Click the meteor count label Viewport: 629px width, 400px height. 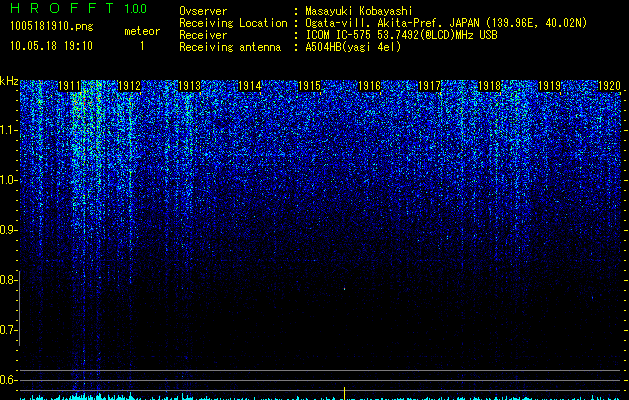(142, 31)
